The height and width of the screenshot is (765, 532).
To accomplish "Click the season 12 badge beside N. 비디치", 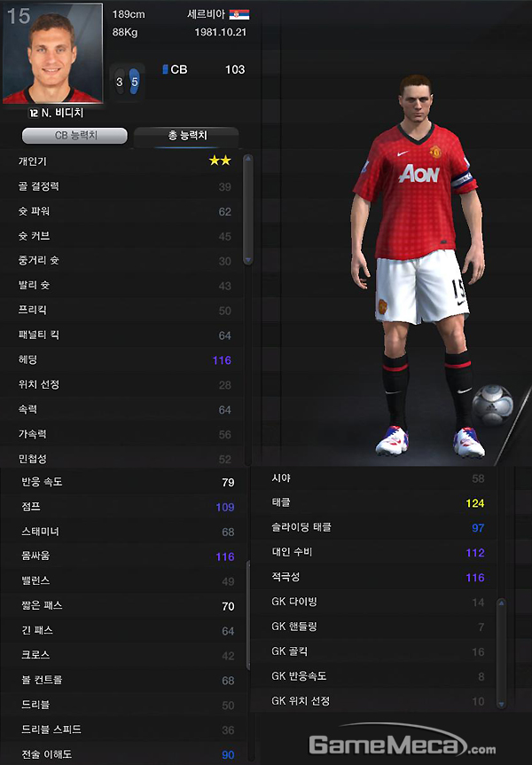I will click(33, 114).
